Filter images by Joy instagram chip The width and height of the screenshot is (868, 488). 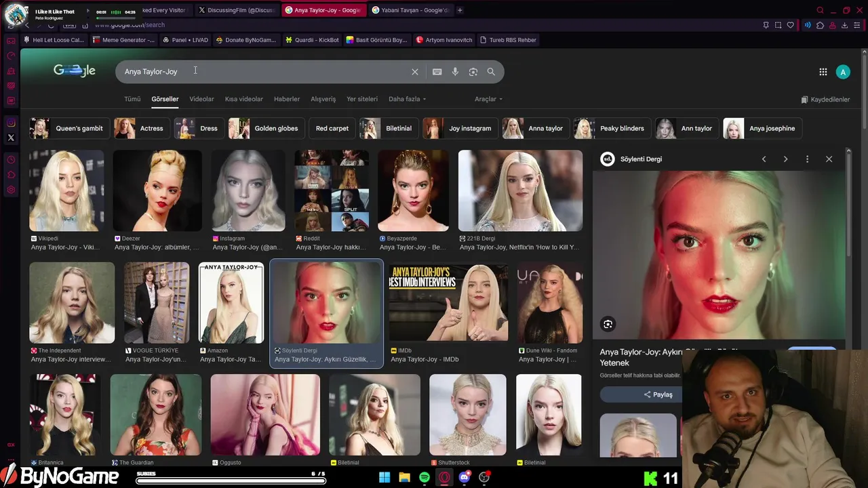pos(461,128)
